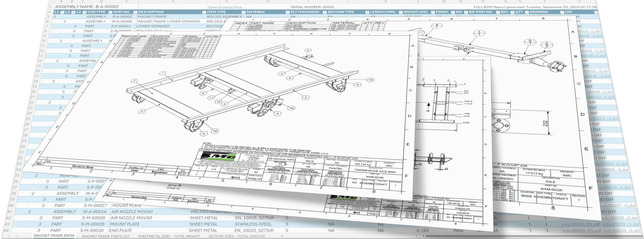Switch to MAGNET FRAME PARTS LIST sheet tab

pos(106,235)
